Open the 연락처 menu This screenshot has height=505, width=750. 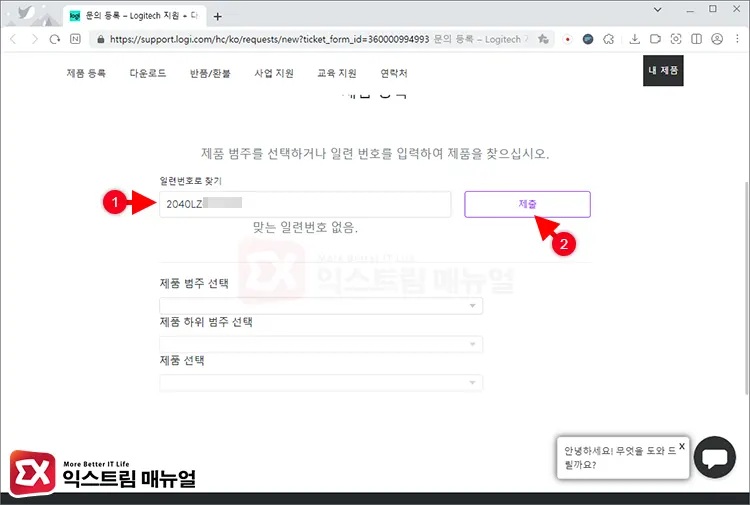point(394,73)
